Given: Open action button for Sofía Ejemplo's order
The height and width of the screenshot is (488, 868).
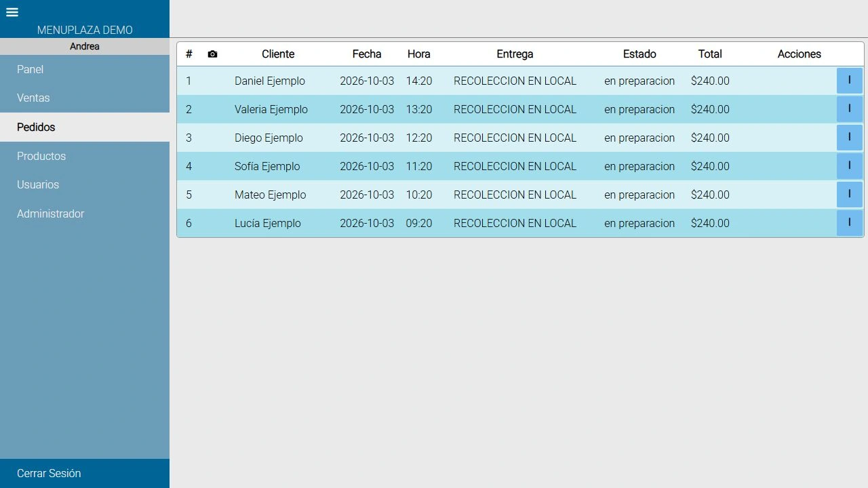Looking at the screenshot, I should pos(849,166).
